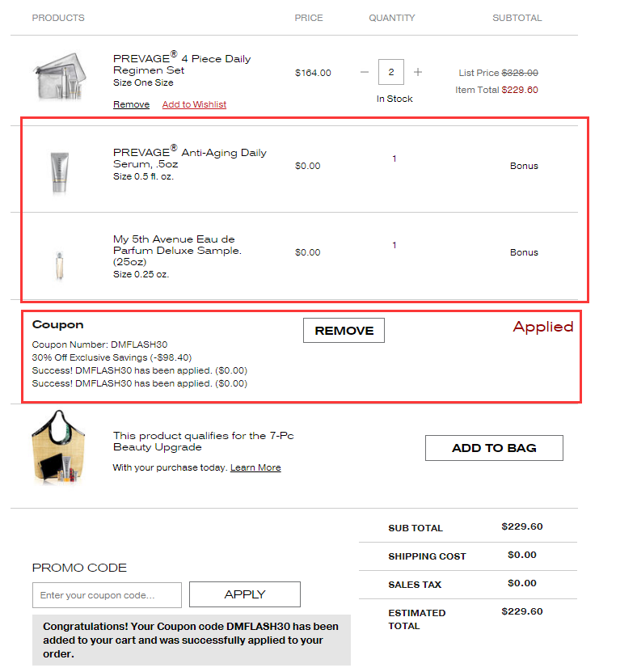Viewport: 637px width, 672px height.
Task: Open the My 5th Avenue perfume thumbnail
Action: [x=60, y=266]
